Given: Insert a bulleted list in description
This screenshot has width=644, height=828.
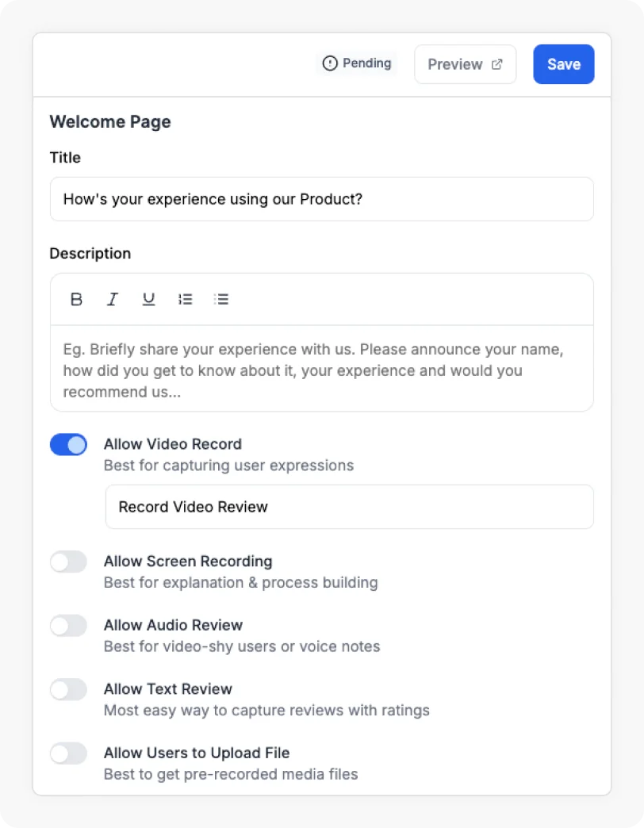Looking at the screenshot, I should tap(221, 299).
